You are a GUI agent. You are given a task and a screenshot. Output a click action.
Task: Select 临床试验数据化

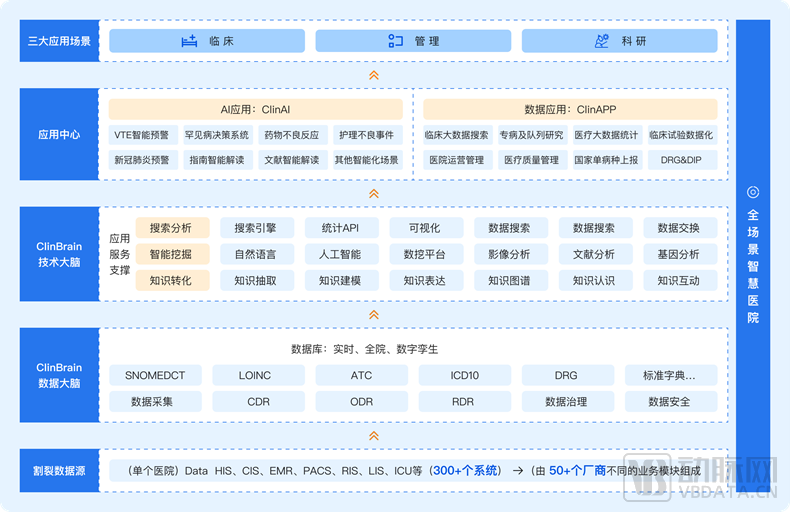tap(683, 135)
